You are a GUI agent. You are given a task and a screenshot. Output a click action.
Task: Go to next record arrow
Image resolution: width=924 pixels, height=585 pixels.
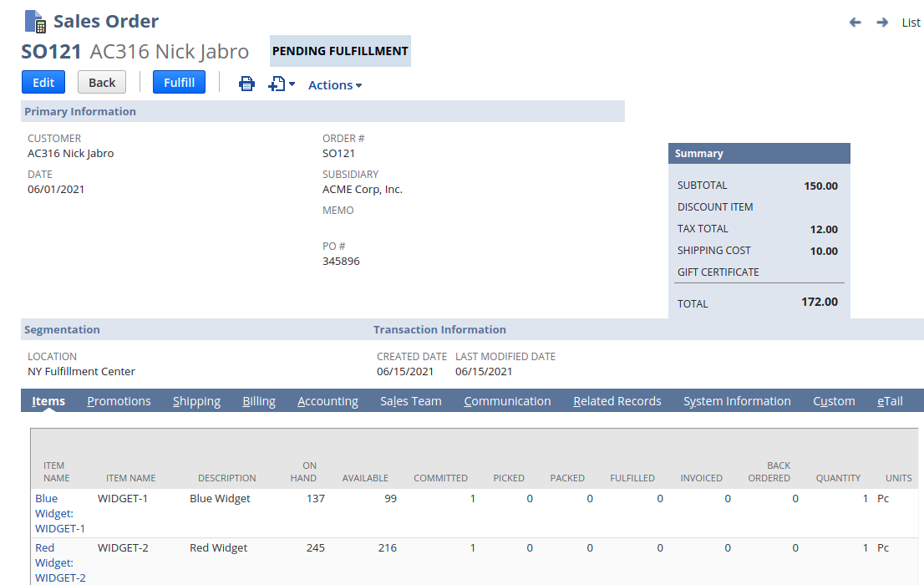(x=882, y=23)
